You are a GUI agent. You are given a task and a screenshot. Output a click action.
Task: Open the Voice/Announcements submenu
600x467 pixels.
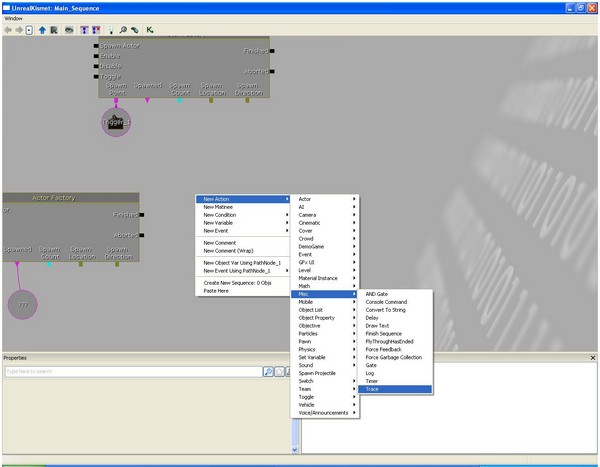tap(324, 413)
